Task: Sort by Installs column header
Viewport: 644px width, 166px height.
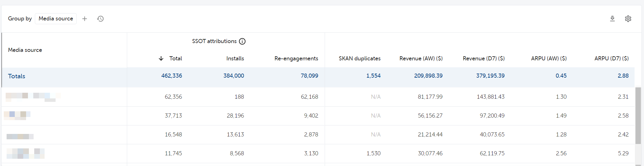Action: tap(235, 58)
